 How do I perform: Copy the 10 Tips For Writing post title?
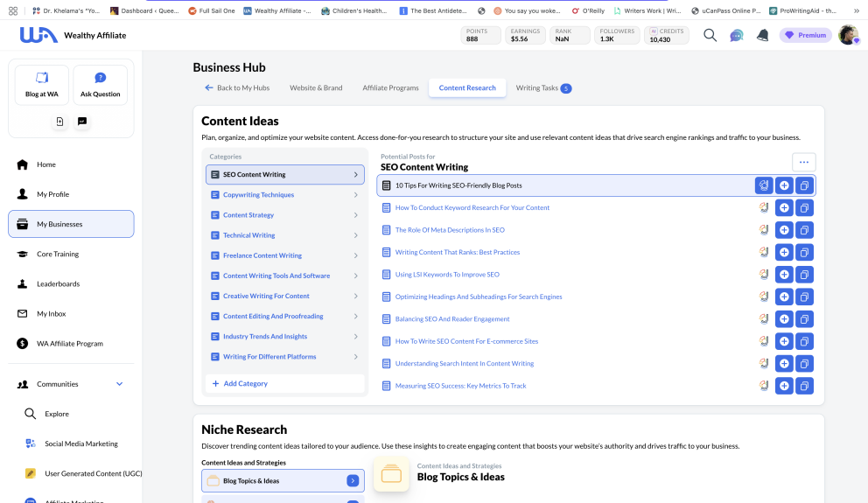tap(804, 185)
